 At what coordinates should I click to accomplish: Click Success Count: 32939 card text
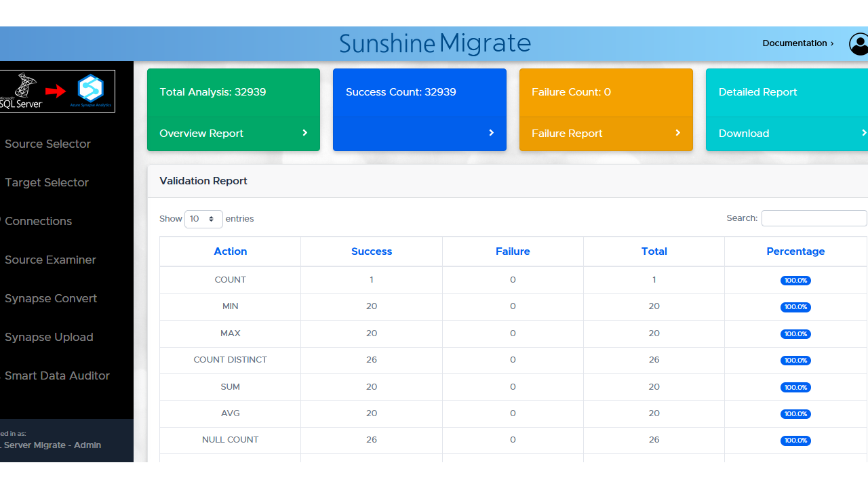pos(401,92)
